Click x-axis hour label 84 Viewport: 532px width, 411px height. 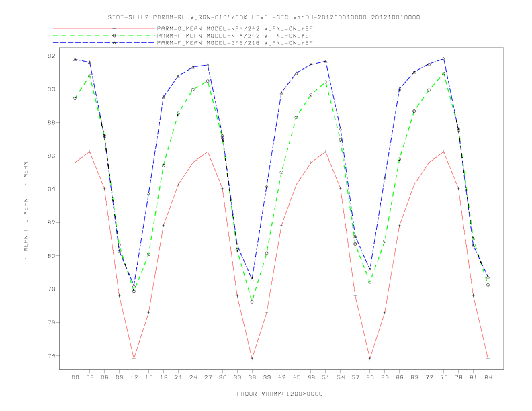488,377
